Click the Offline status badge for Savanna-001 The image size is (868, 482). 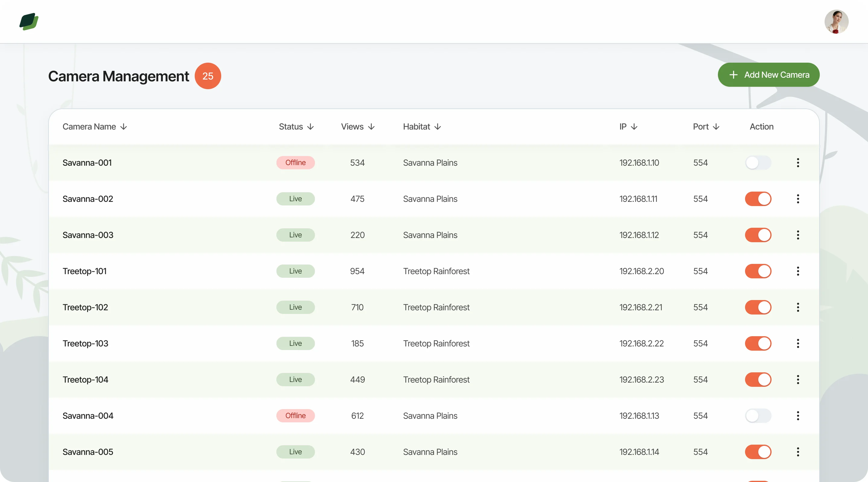(295, 163)
